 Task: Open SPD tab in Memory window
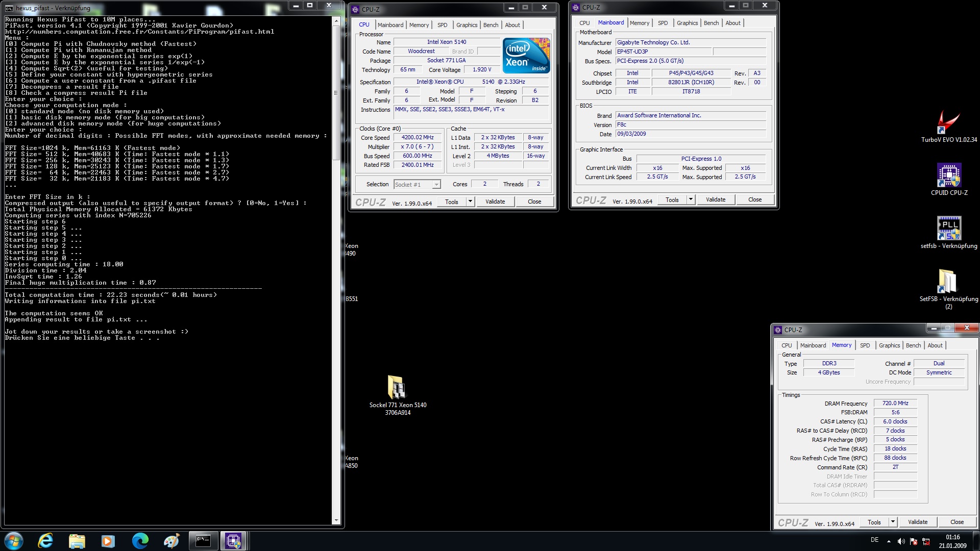[x=865, y=345]
